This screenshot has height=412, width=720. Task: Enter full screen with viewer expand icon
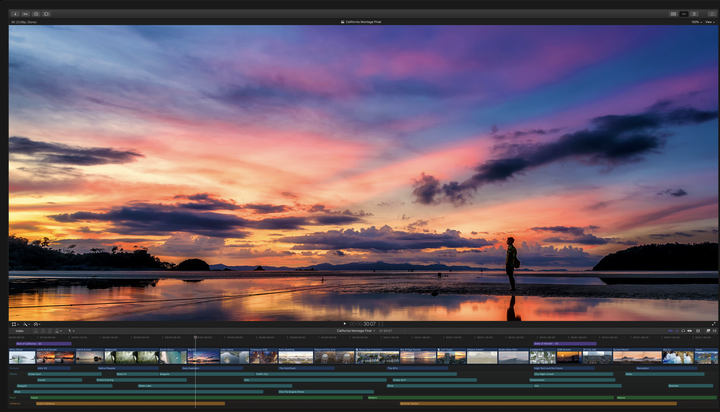[x=713, y=324]
